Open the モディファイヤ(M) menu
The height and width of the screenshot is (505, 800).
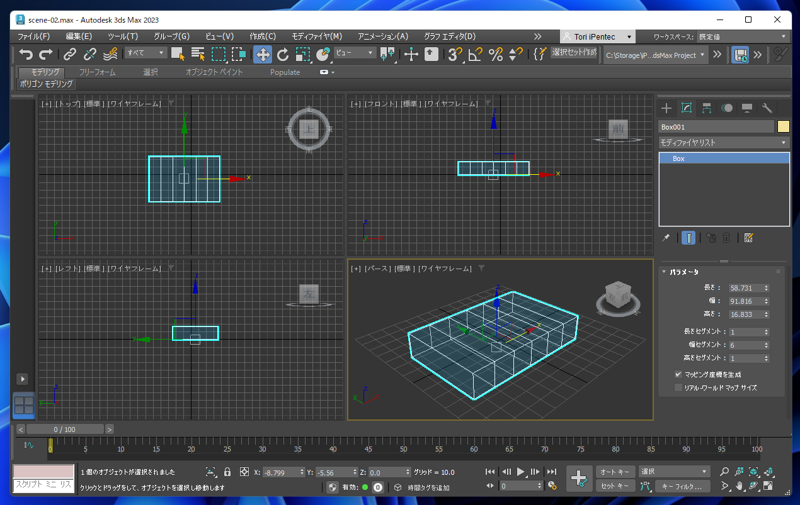(317, 37)
